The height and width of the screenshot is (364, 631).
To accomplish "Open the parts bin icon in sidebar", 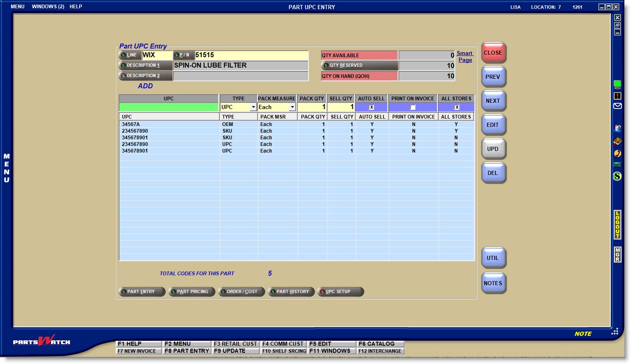I will point(617,128).
